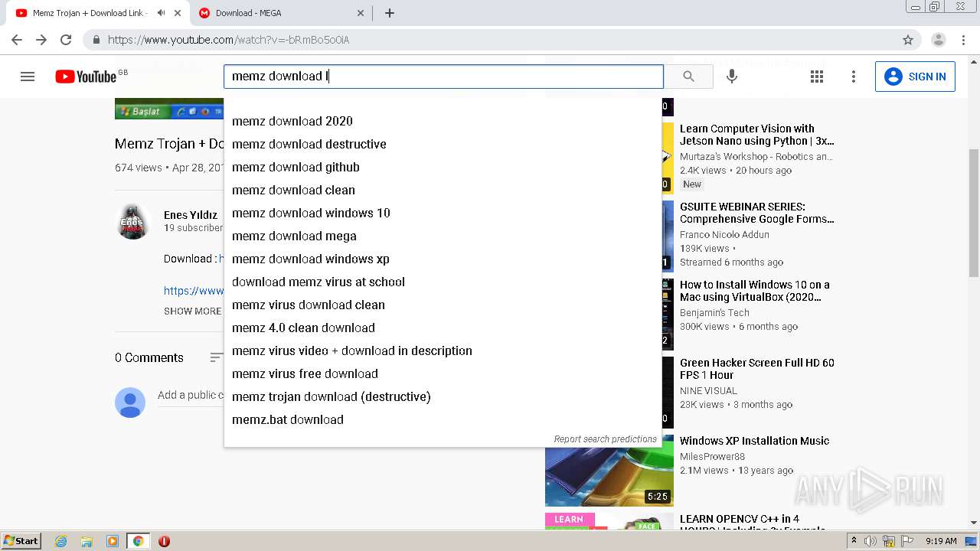Open Windows Media Player from taskbar

(x=113, y=541)
